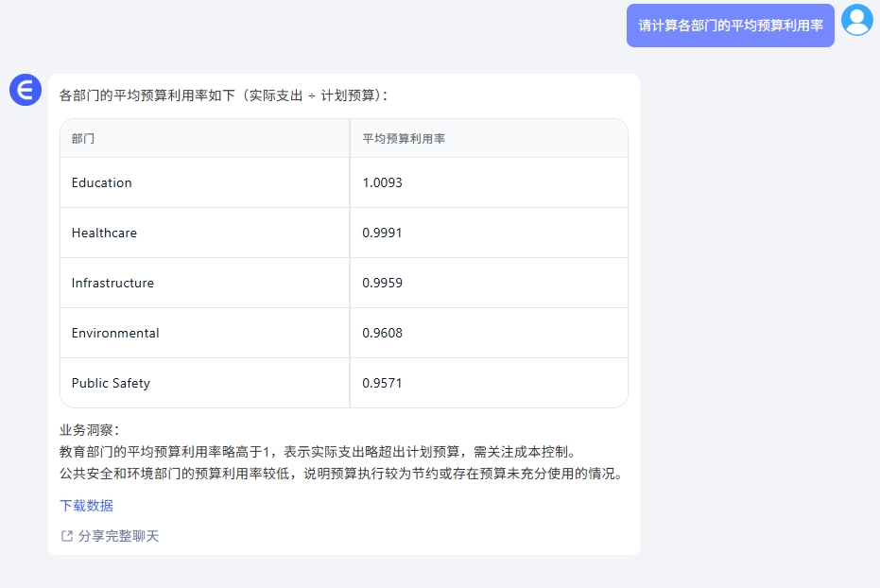
Task: Select the Environmental table cell
Action: 205,333
